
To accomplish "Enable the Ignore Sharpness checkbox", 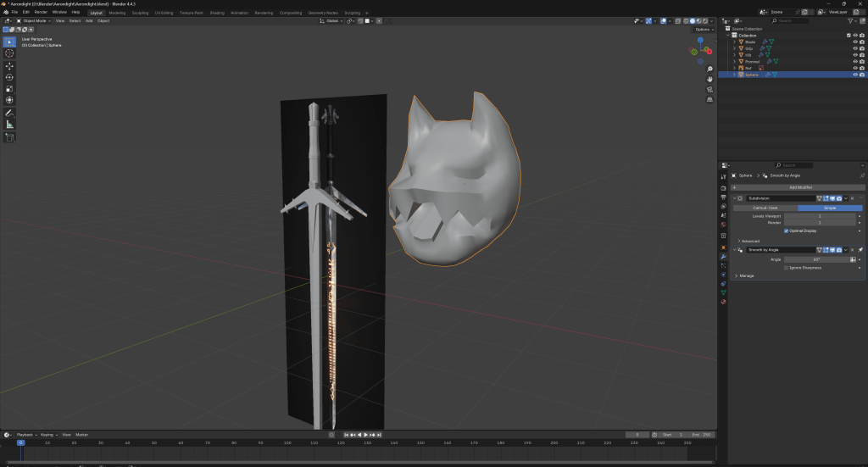I will point(787,267).
